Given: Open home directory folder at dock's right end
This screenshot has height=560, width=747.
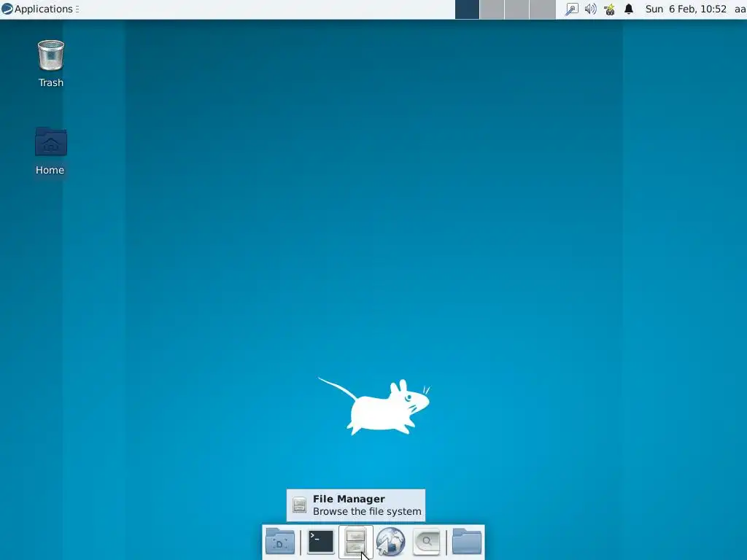Looking at the screenshot, I should 466,542.
